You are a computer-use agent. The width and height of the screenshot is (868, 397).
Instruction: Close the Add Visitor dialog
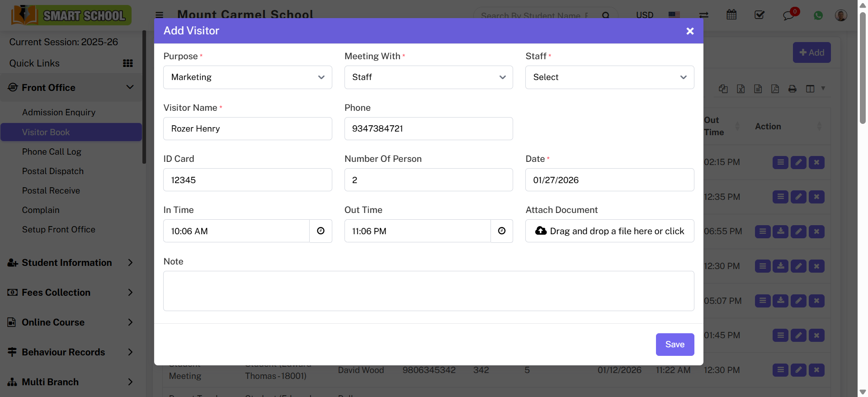[x=689, y=31]
